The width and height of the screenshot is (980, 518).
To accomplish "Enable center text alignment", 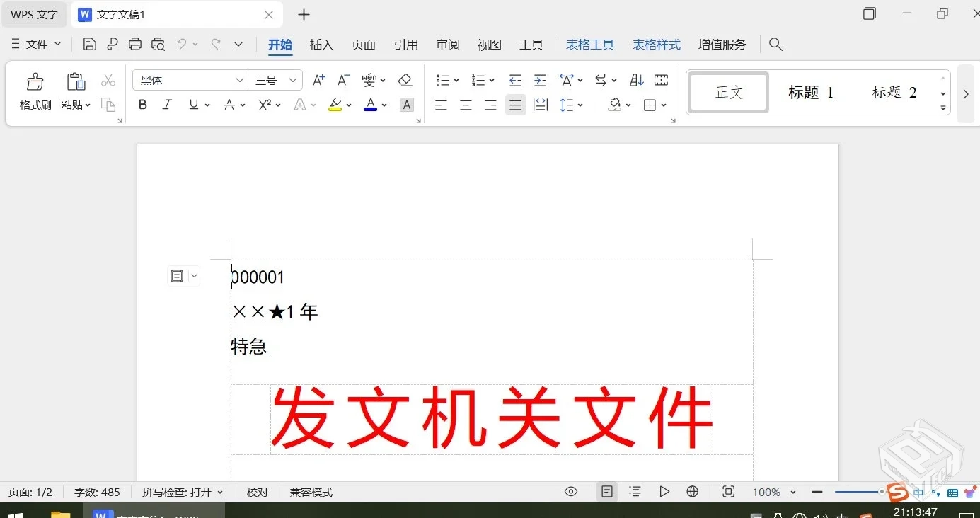I will pyautogui.click(x=466, y=105).
